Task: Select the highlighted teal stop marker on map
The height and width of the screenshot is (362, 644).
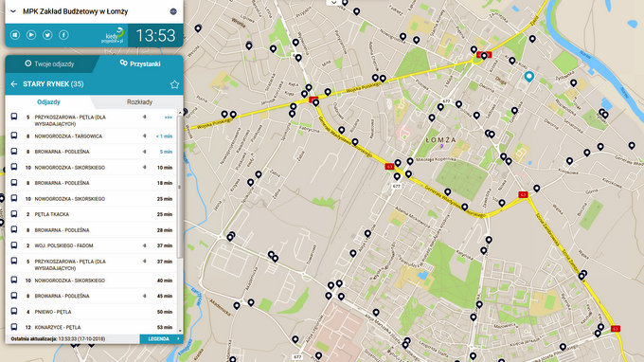Action: [529, 76]
